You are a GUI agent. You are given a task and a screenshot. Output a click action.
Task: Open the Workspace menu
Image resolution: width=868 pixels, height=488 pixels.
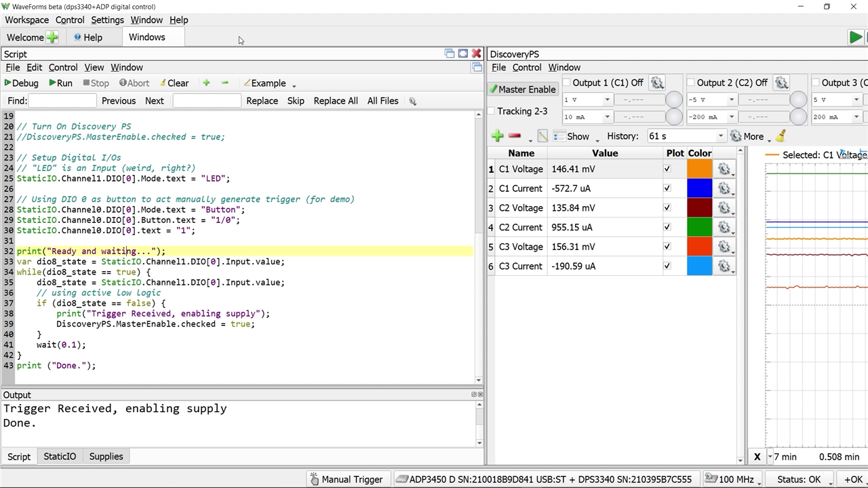[26, 20]
